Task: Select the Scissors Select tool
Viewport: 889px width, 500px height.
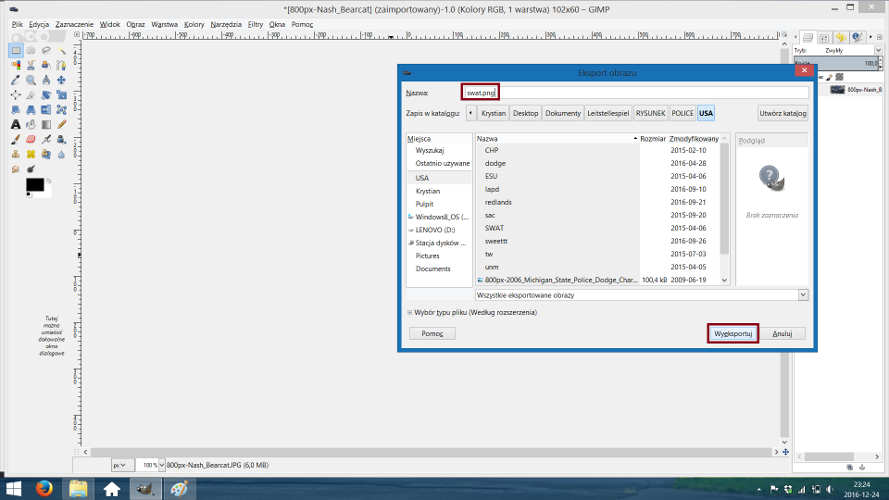Action: tap(31, 65)
